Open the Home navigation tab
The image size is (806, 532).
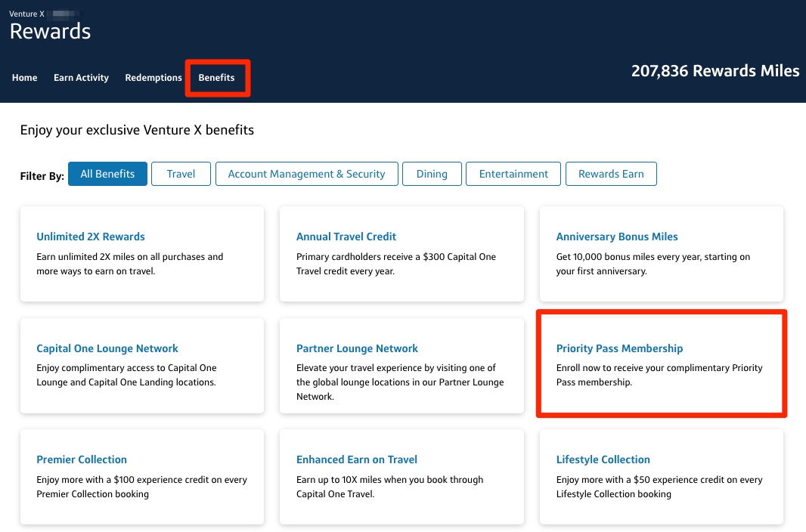pyautogui.click(x=24, y=77)
